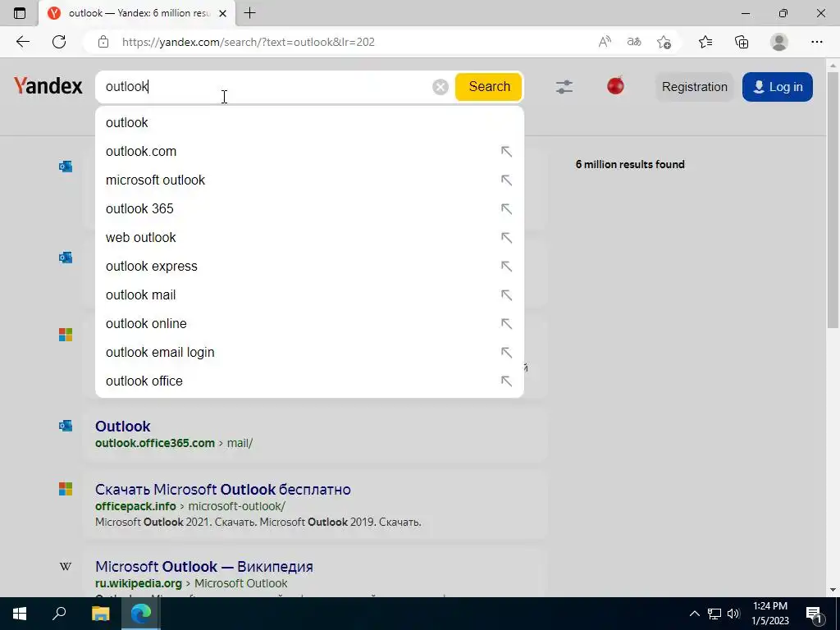The width and height of the screenshot is (840, 630).
Task: Fill arrow for outlook online suggestion
Action: pyautogui.click(x=506, y=323)
